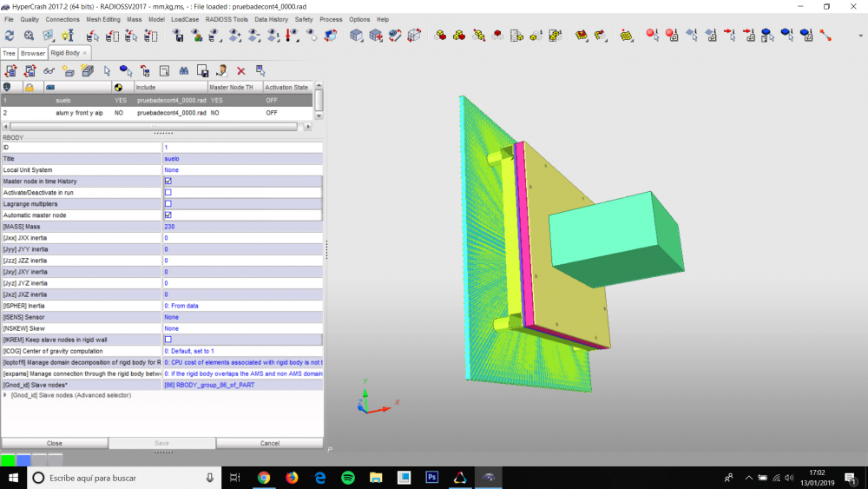The width and height of the screenshot is (868, 489).
Task: Click the save disk icon in Rigid Body toolbar
Action: (202, 71)
